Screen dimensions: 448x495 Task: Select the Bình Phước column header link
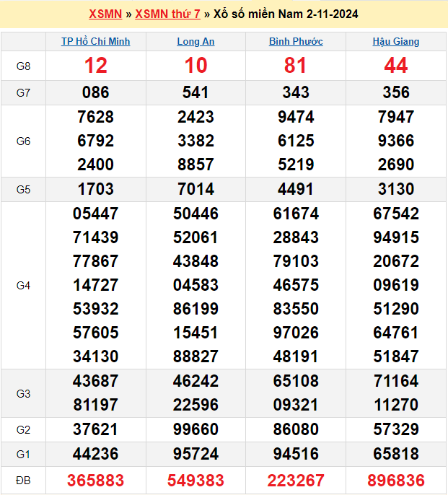coord(296,42)
